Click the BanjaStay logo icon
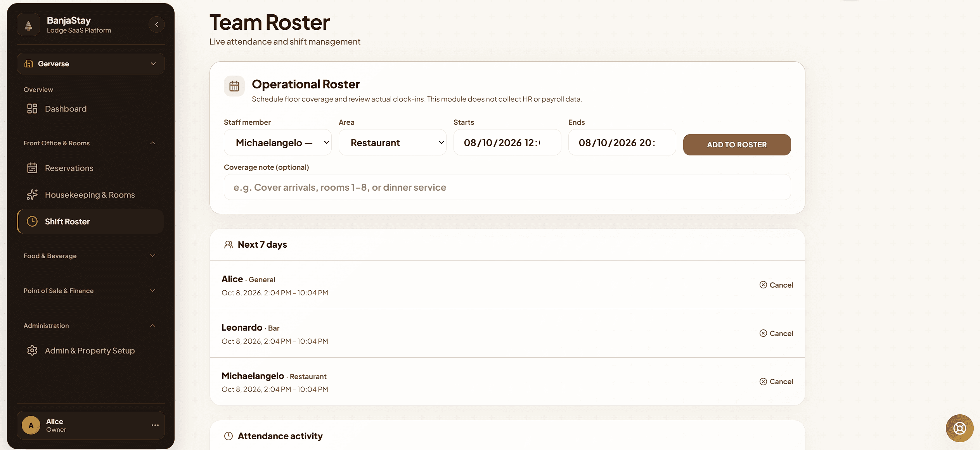Screen dimensions: 980x450 pos(28,25)
